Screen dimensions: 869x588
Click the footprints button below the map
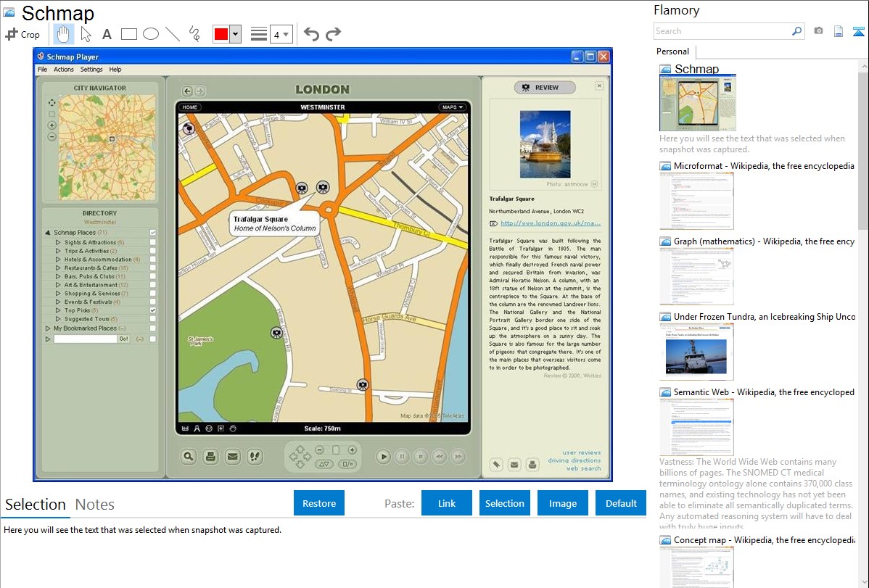coord(255,457)
